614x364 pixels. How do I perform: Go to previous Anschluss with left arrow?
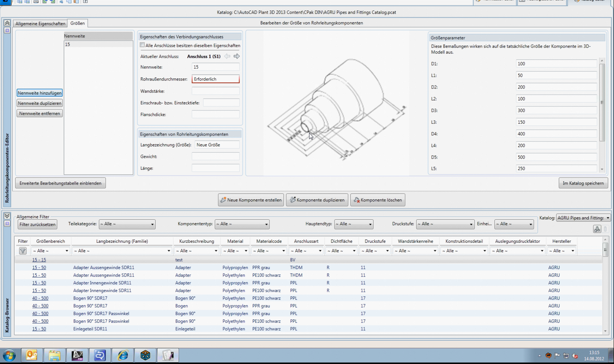[x=227, y=56]
